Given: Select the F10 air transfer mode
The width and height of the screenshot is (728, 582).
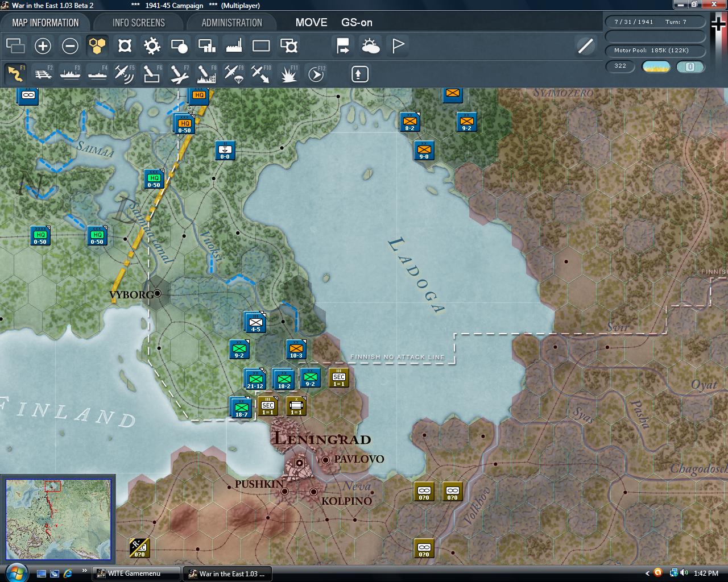Looking at the screenshot, I should pos(261,74).
